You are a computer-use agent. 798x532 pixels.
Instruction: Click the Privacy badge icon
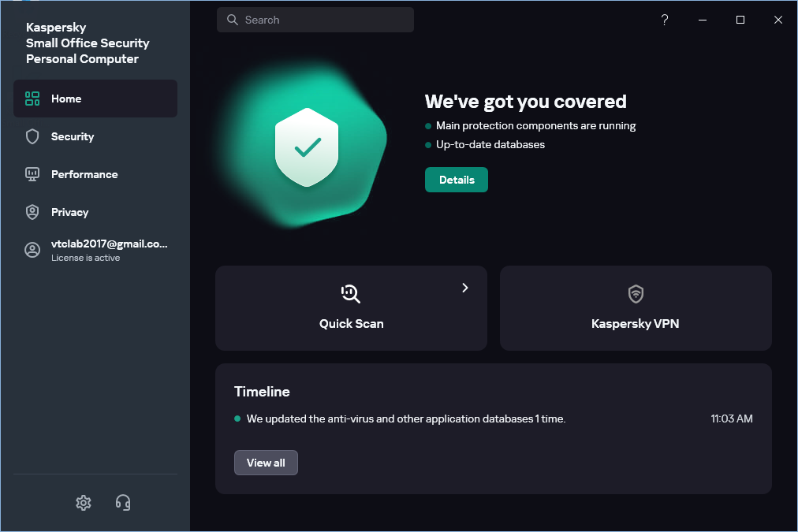(32, 212)
